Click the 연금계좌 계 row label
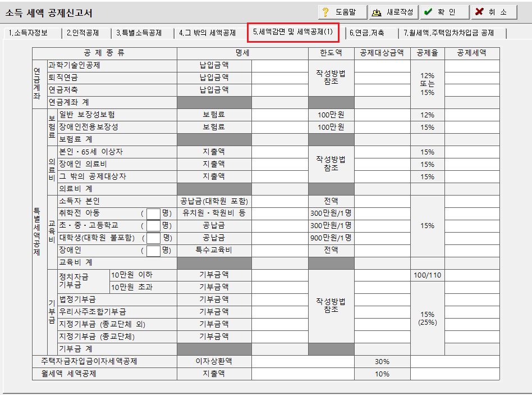The width and height of the screenshot is (532, 395). click(68, 103)
